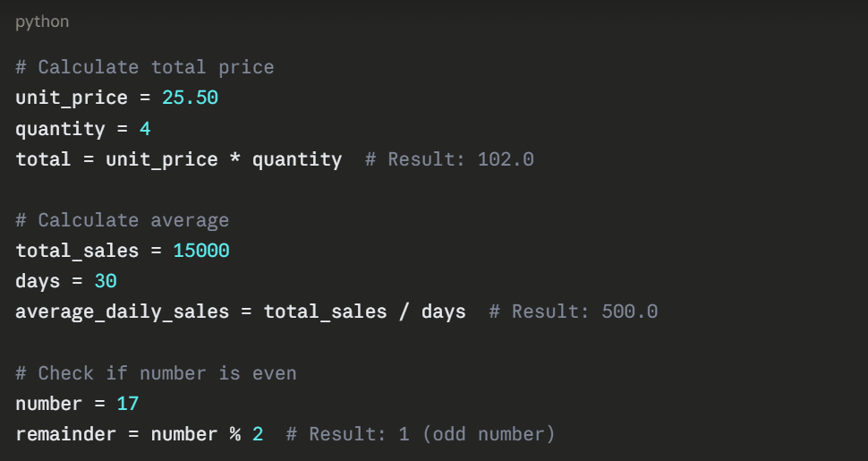Click the "# Calculate average" comment

click(122, 220)
